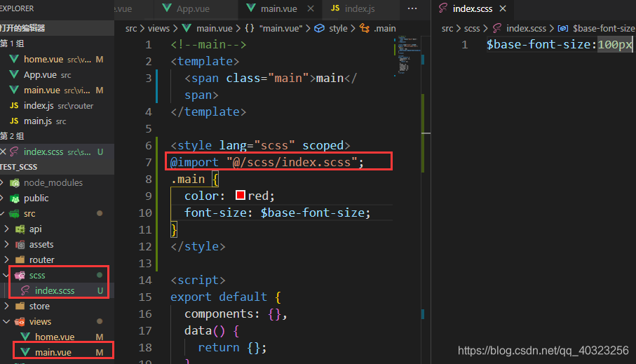Place cursor on 'font-size: $base-font-size;' line

tap(278, 213)
